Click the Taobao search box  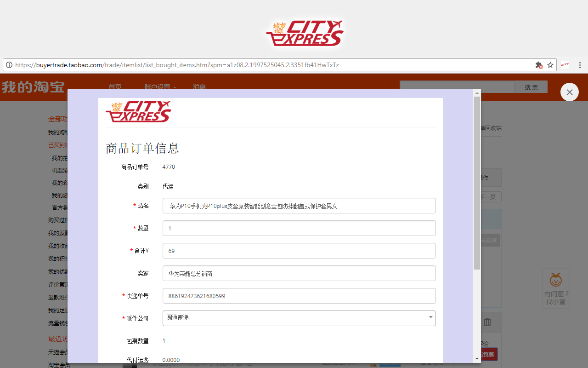pos(457,87)
